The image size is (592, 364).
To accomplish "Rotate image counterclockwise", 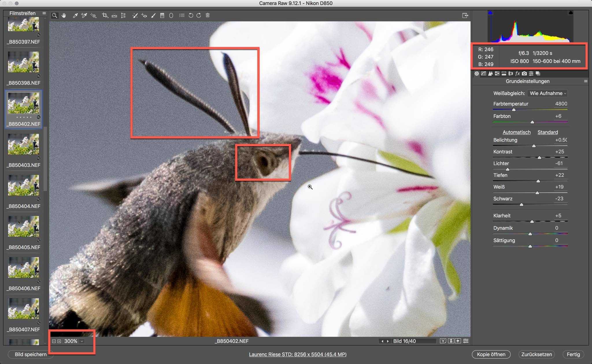I will click(x=190, y=15).
